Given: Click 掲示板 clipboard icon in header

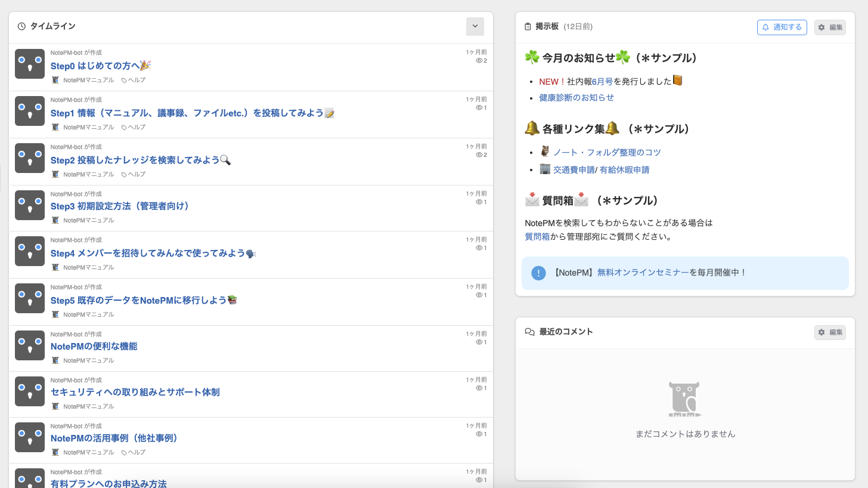Looking at the screenshot, I should tap(528, 27).
